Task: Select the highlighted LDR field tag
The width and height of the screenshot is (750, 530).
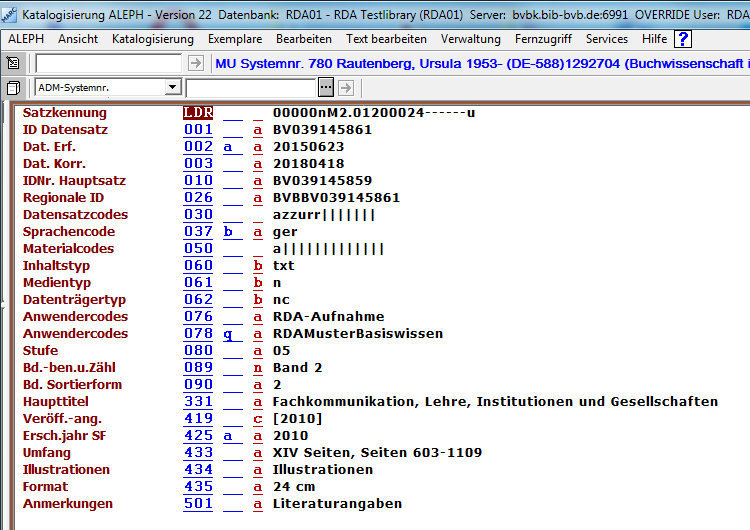Action: point(198,113)
